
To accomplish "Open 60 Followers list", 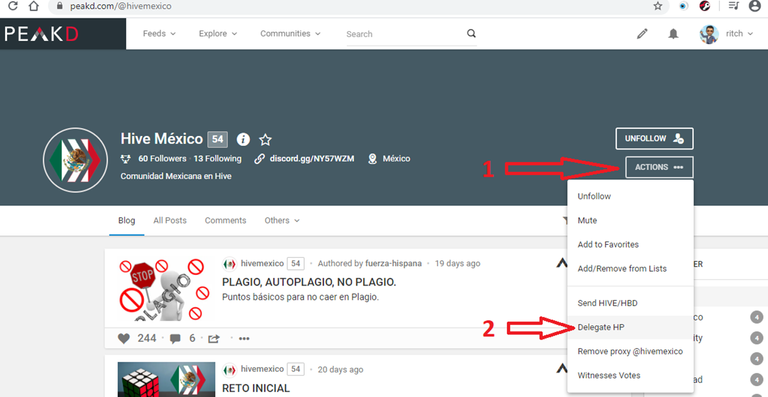I will click(162, 159).
